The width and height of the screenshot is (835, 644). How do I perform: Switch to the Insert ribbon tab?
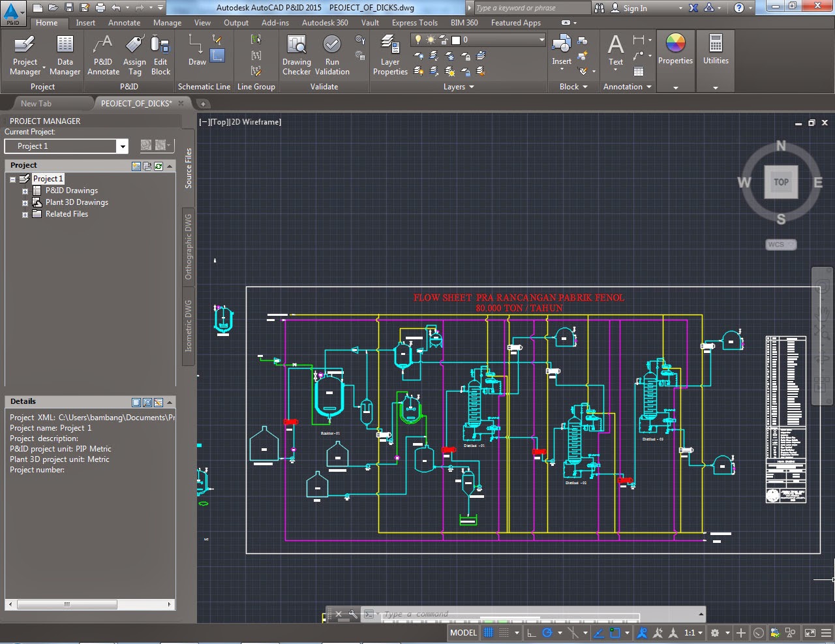(x=85, y=23)
